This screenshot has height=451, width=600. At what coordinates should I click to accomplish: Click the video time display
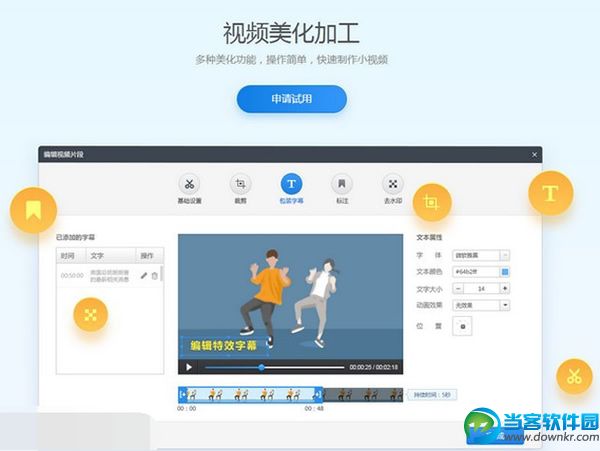tap(373, 367)
